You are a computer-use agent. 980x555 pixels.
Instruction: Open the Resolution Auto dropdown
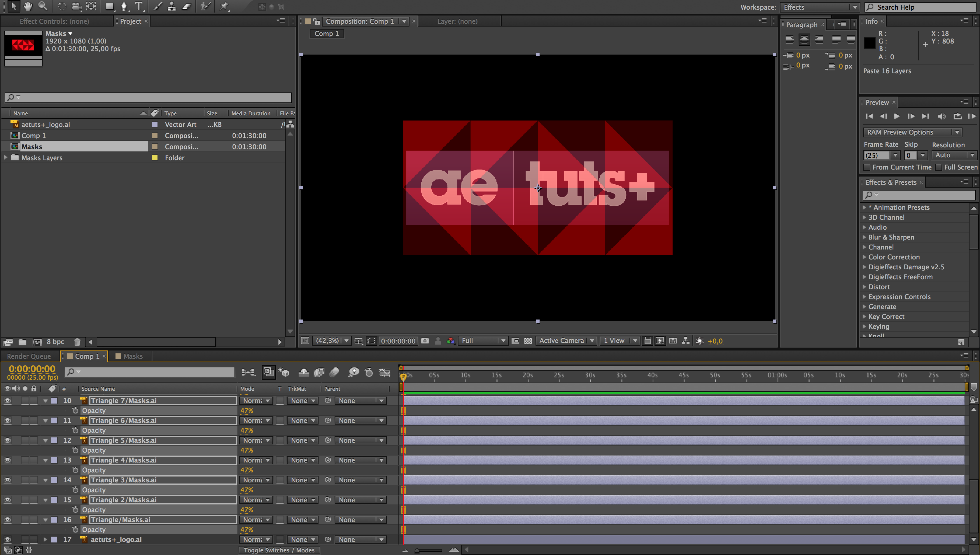[954, 155]
